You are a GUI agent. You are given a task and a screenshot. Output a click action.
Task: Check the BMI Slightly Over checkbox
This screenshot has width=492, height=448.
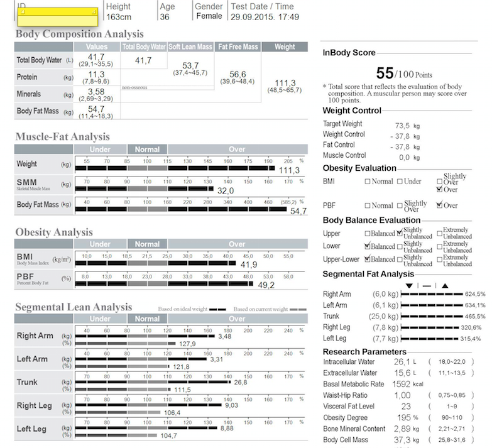pyautogui.click(x=440, y=182)
